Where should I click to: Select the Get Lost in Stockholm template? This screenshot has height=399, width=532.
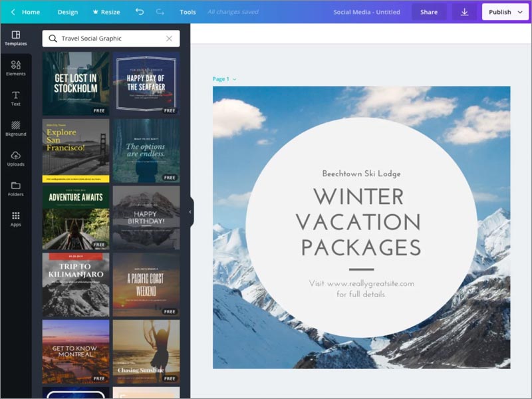(x=76, y=82)
